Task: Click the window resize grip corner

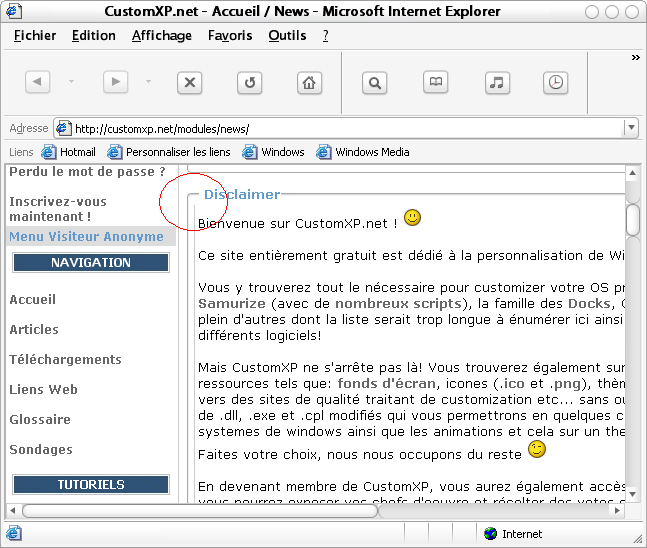Action: tap(638, 538)
